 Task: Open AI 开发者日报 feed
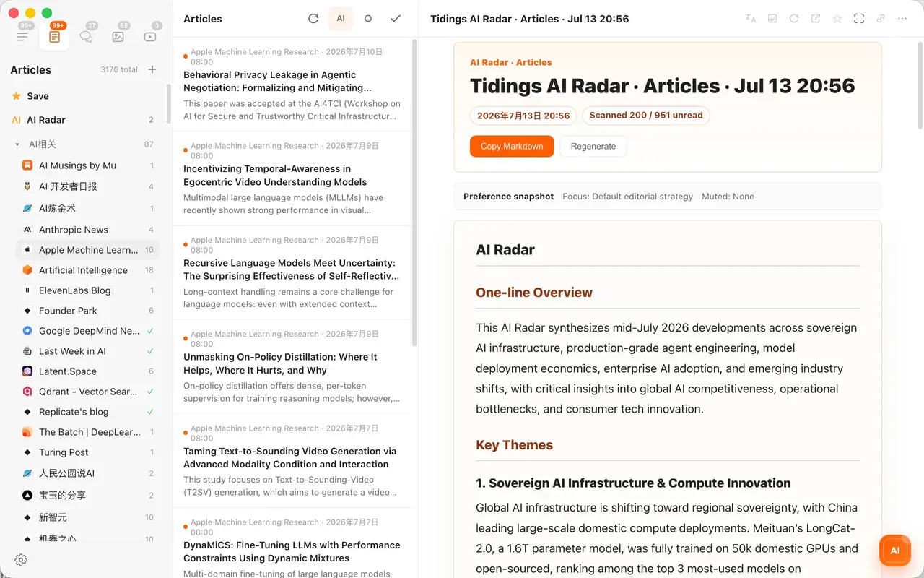click(x=87, y=186)
